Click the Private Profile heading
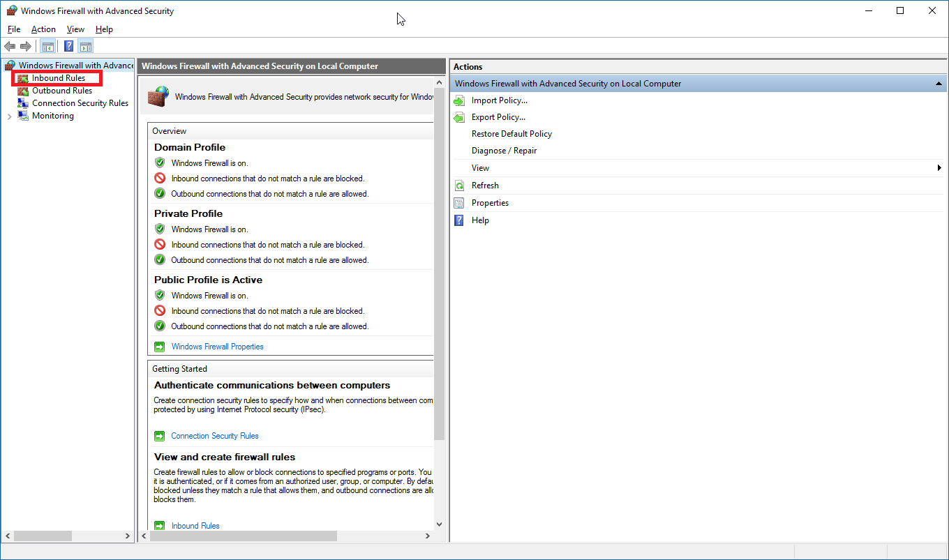 (188, 213)
